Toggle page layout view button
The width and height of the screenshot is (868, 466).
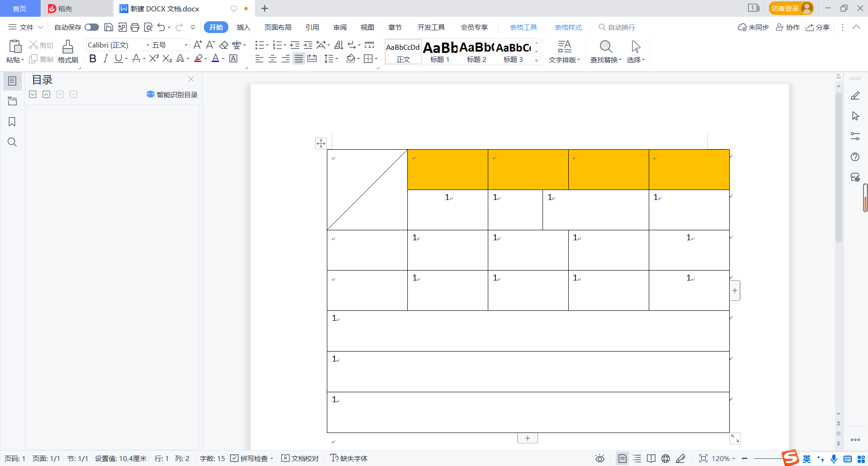coord(623,458)
